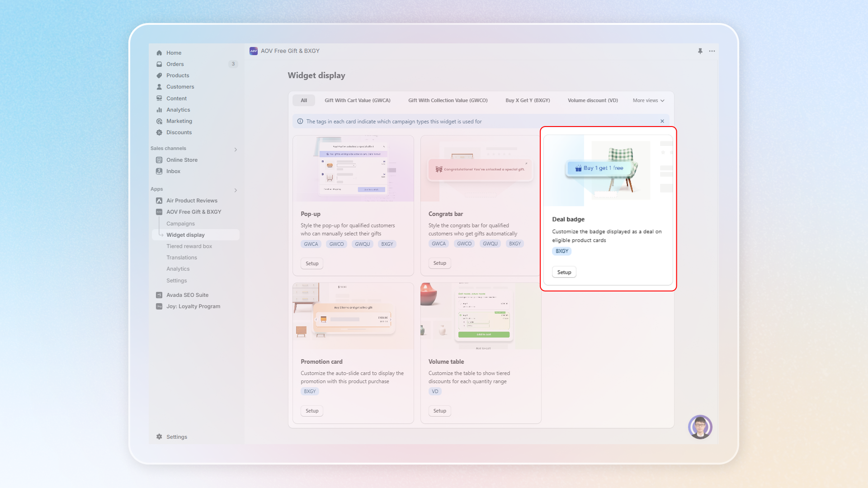Click Air Product Reviews app icon
The image size is (868, 488).
159,201
